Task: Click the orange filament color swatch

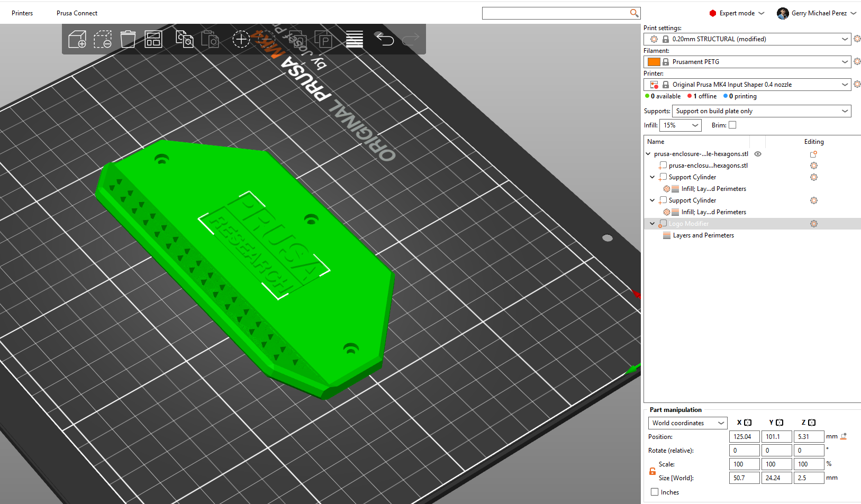Action: click(654, 62)
